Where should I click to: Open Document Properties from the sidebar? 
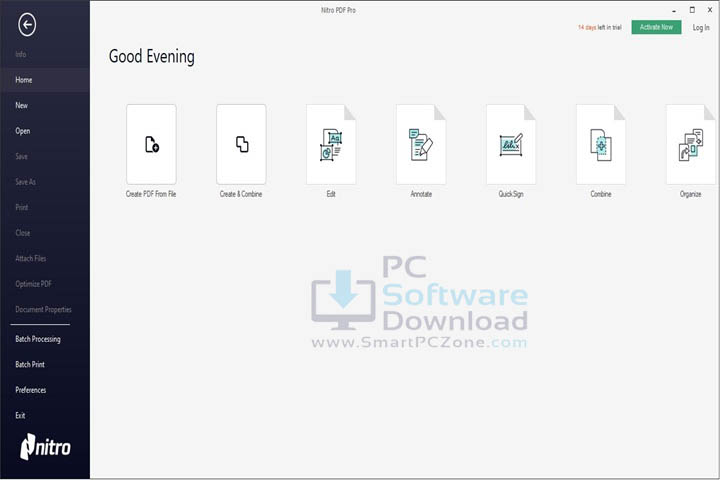pos(45,309)
